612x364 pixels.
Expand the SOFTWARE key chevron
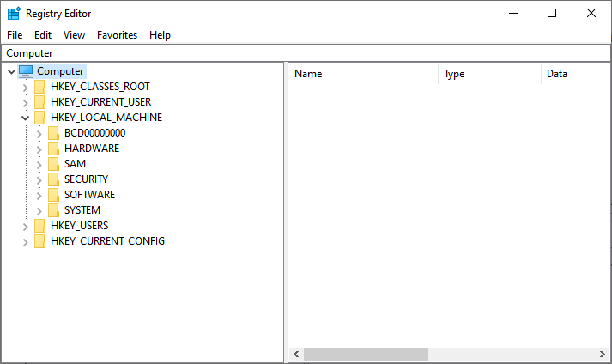[39, 195]
